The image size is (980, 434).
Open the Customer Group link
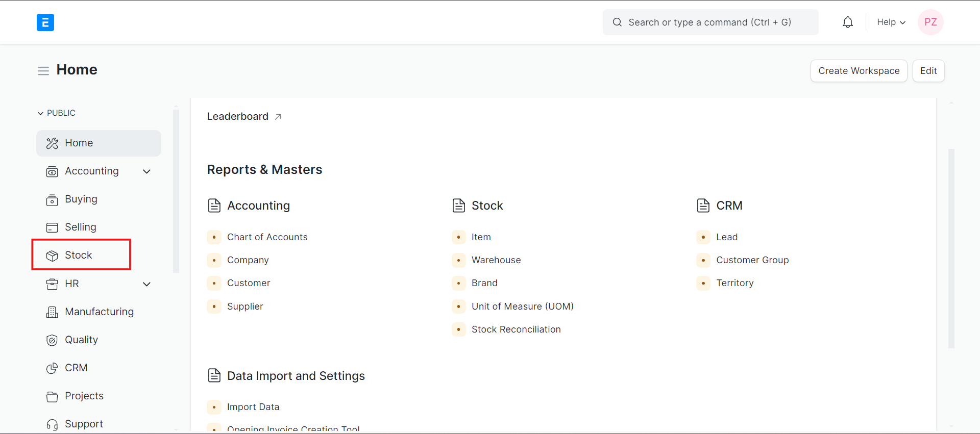pyautogui.click(x=752, y=260)
